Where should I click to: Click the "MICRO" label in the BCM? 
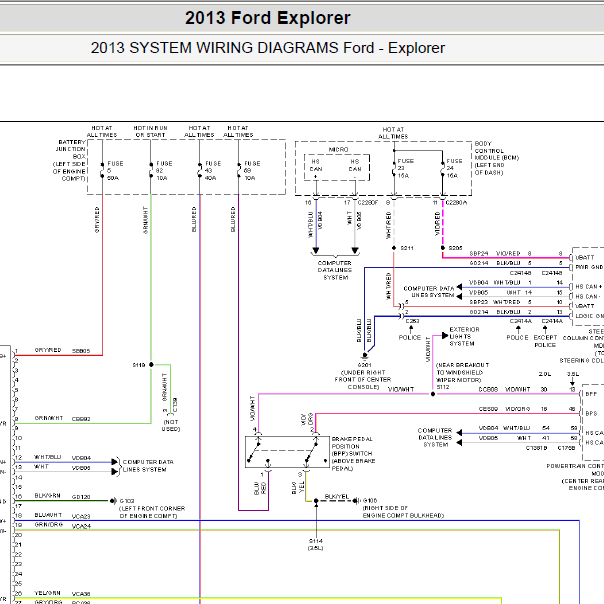click(x=338, y=149)
